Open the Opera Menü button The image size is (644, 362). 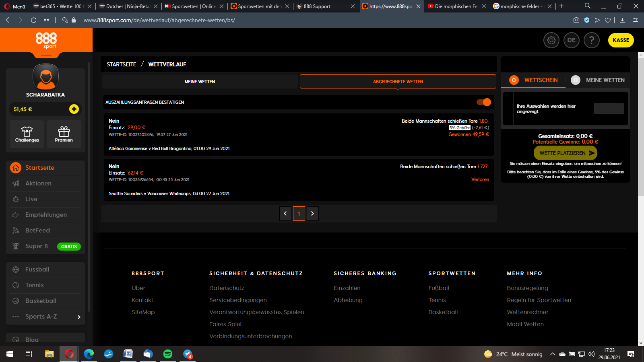coord(15,6)
